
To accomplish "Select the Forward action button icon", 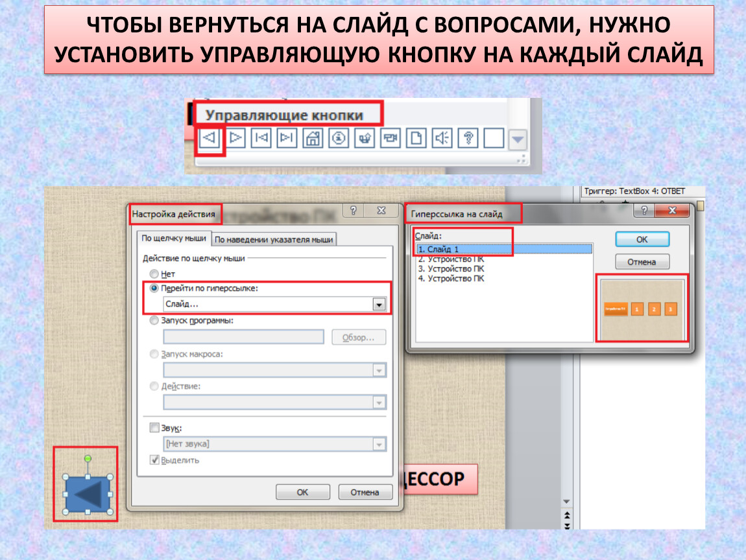I will coord(236,138).
